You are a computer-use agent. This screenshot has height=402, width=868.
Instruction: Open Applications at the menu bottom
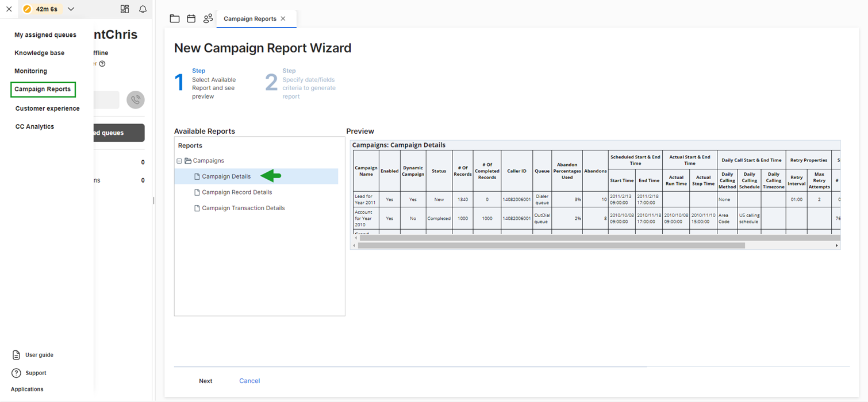27,389
